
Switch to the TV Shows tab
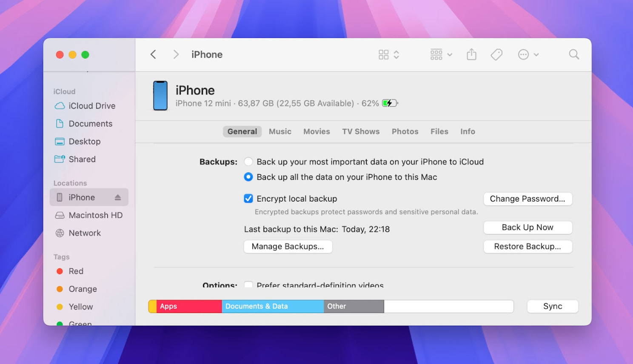click(x=361, y=131)
